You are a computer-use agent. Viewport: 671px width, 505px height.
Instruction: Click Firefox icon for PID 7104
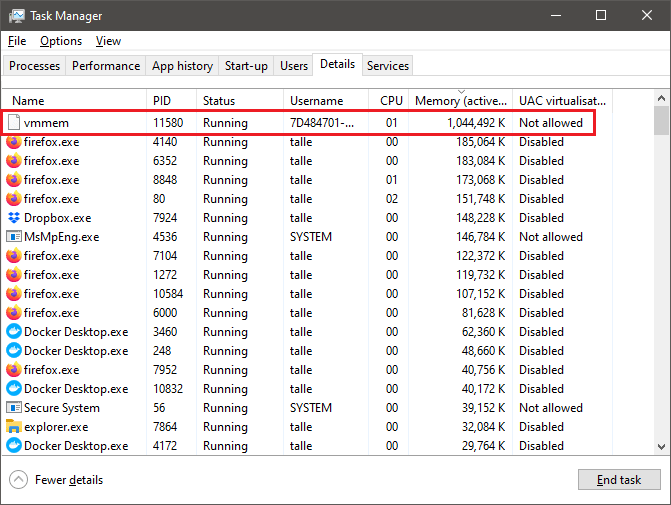pos(14,255)
